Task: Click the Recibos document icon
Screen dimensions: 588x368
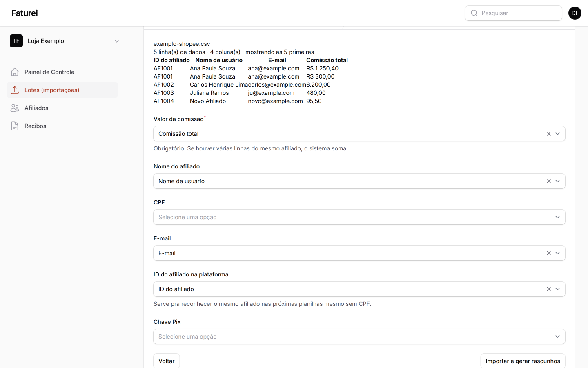Action: (15, 126)
